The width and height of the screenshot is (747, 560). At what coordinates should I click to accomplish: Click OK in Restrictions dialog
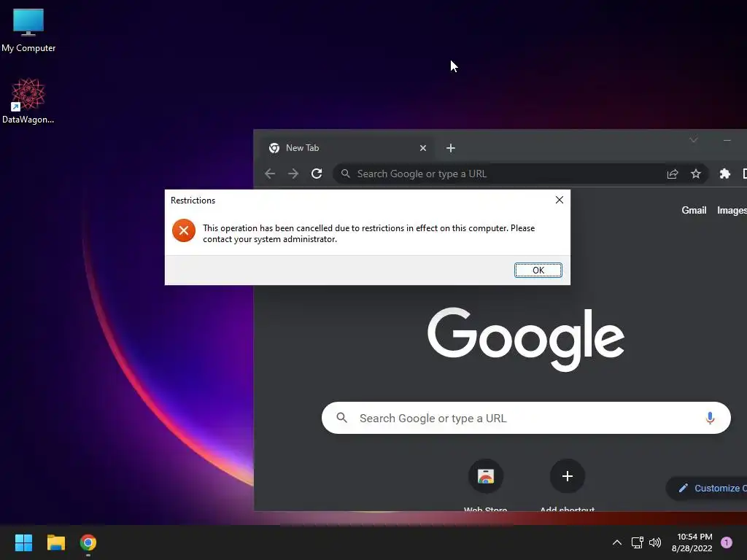click(x=538, y=270)
